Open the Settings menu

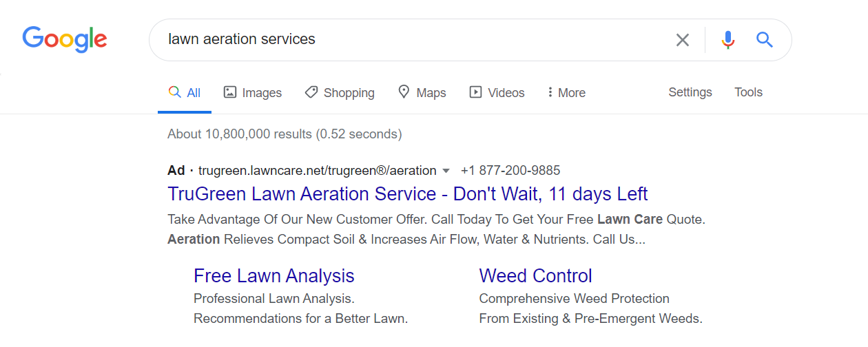point(690,92)
